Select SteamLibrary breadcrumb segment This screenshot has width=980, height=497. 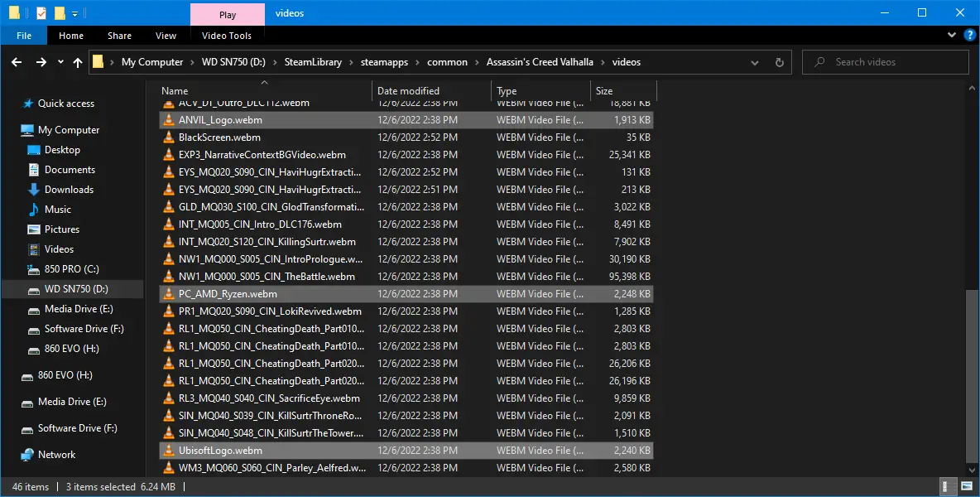pyautogui.click(x=313, y=62)
